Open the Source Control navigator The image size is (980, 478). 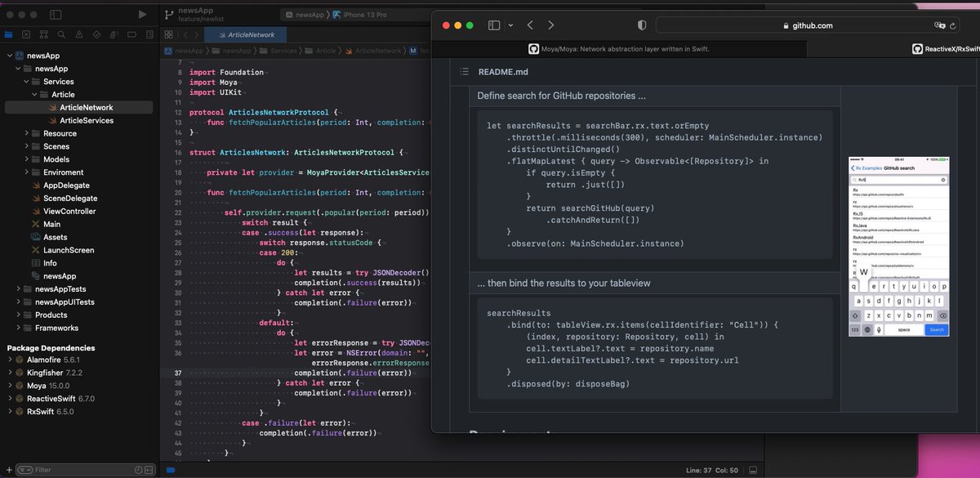click(26, 35)
